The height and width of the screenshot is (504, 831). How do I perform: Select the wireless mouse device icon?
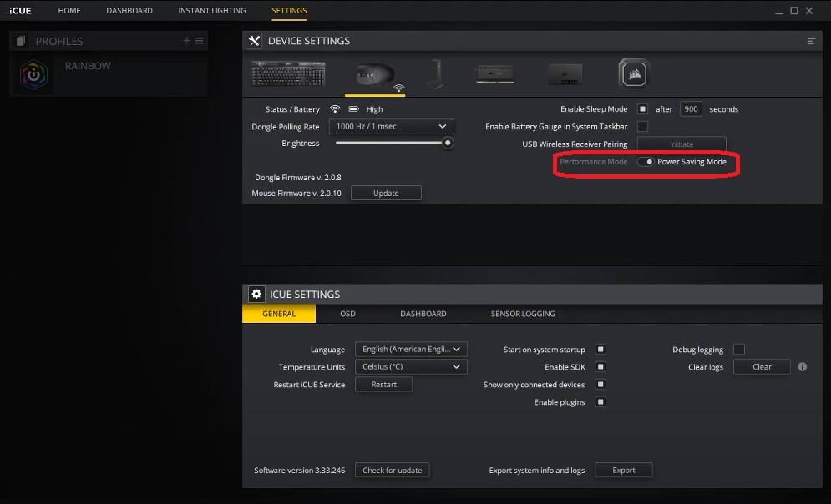point(374,73)
